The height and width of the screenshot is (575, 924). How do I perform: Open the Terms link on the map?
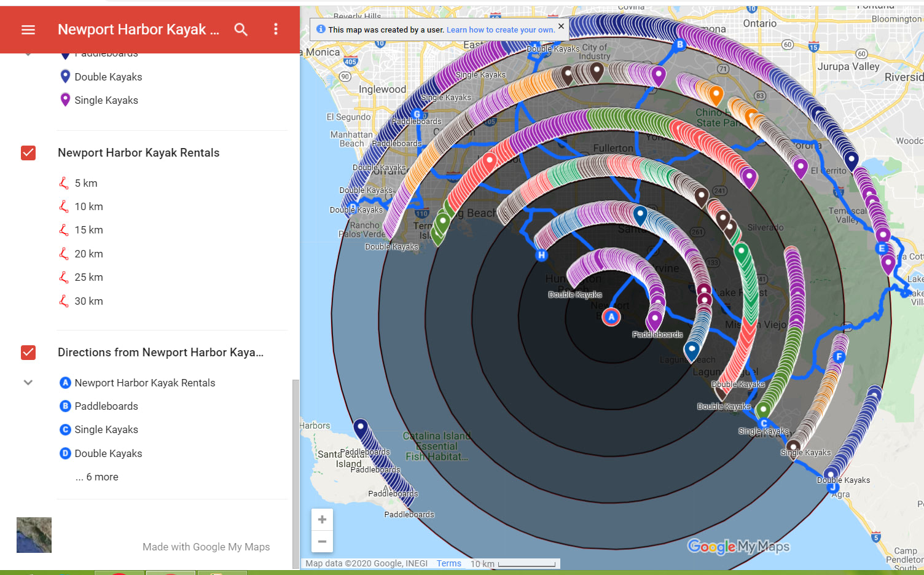[449, 563]
